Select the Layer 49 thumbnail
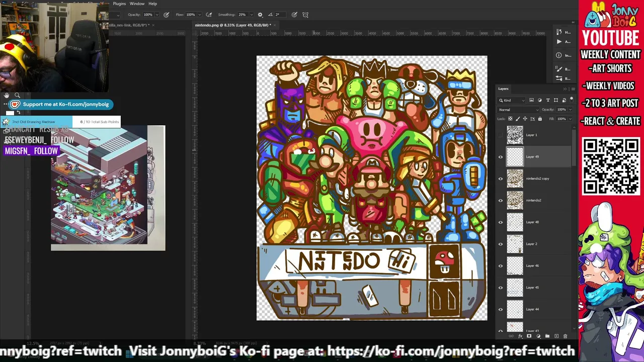Screen dimensions: 644x362 click(515, 157)
